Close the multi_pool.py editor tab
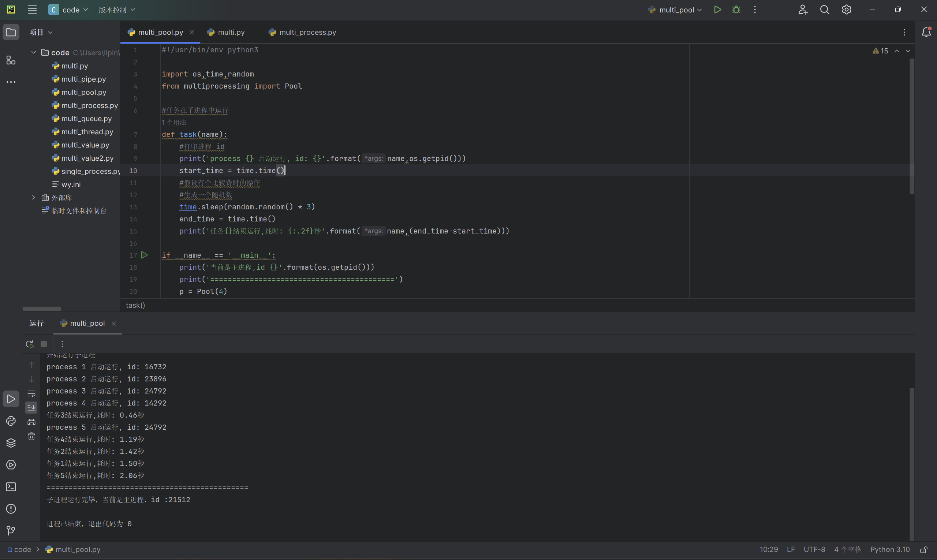This screenshot has height=560, width=937. pyautogui.click(x=192, y=33)
